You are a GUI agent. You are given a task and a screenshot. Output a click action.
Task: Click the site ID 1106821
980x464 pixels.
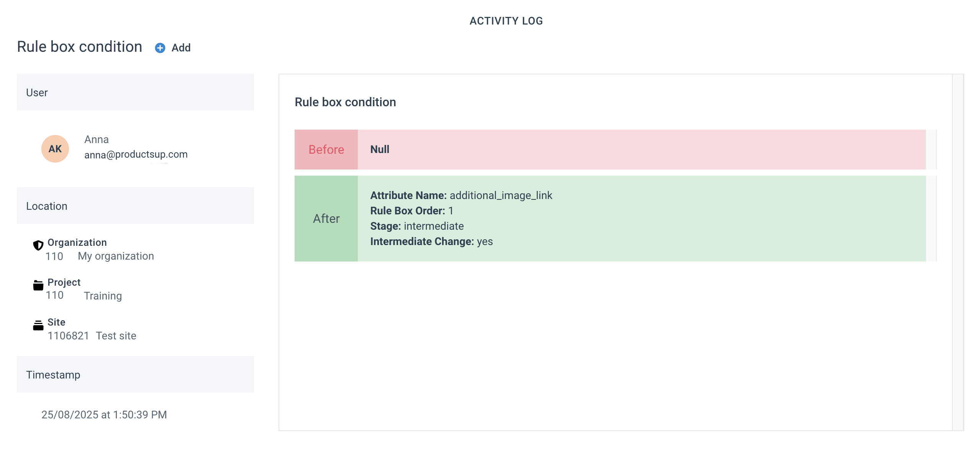[x=68, y=336]
